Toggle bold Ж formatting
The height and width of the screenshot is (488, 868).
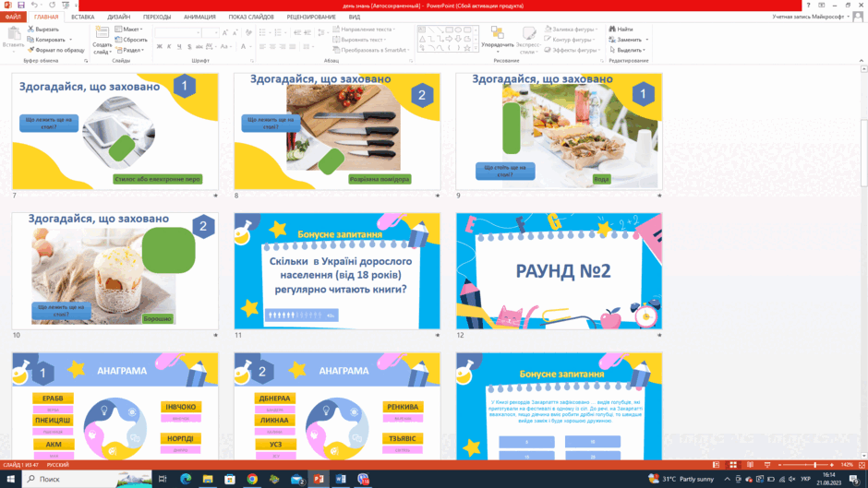(x=159, y=46)
